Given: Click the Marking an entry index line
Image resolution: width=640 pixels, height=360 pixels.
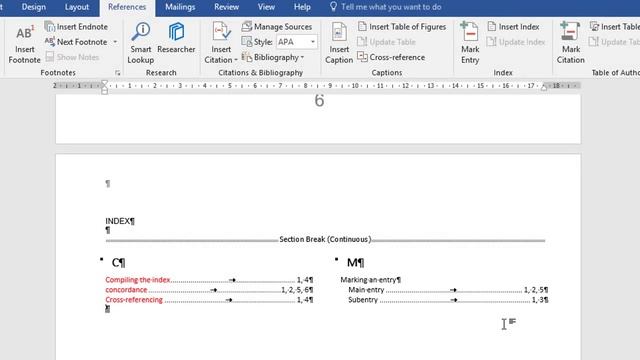Looking at the screenshot, I should 369,280.
